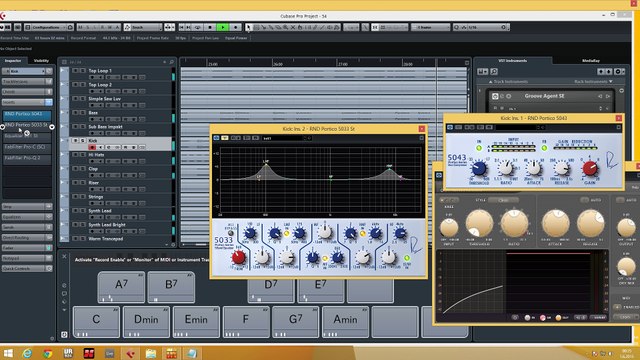Toggle the transport Cycle button
This screenshot has width=640, height=360.
point(198,27)
